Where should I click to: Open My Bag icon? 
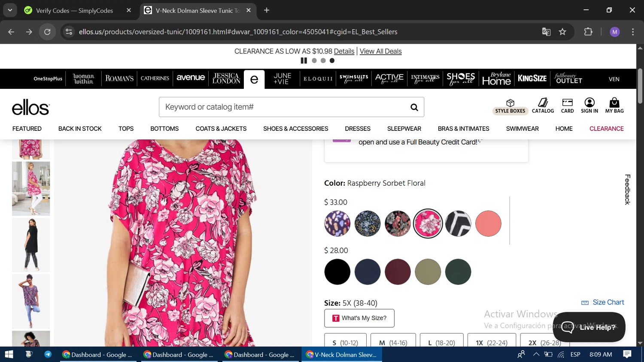tap(614, 106)
